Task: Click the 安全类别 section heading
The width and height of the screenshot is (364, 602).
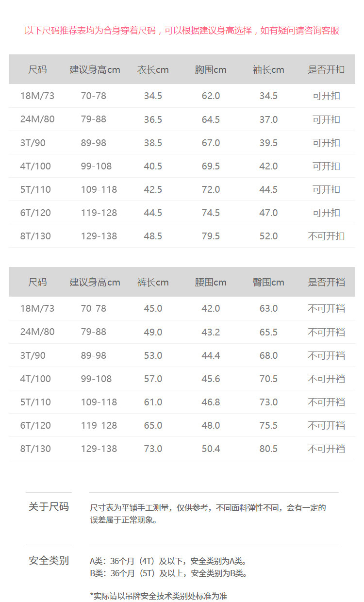Action: (49, 561)
